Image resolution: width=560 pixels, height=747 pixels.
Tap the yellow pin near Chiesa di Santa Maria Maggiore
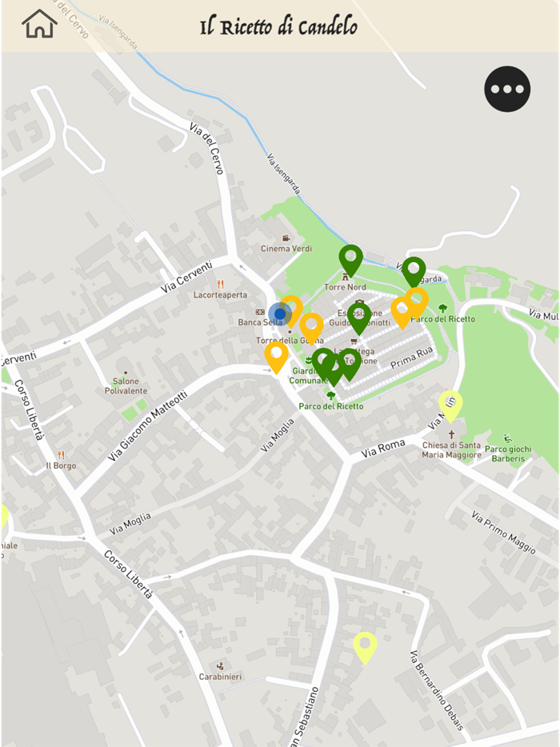pos(450,406)
